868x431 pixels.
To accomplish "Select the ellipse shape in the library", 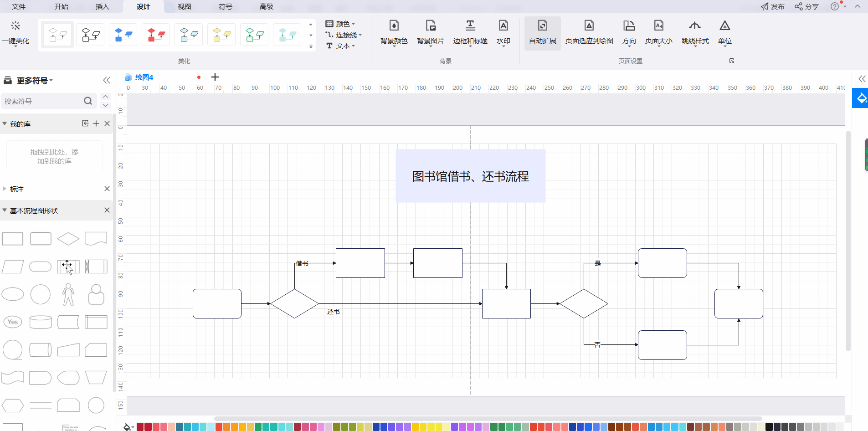I will (13, 294).
